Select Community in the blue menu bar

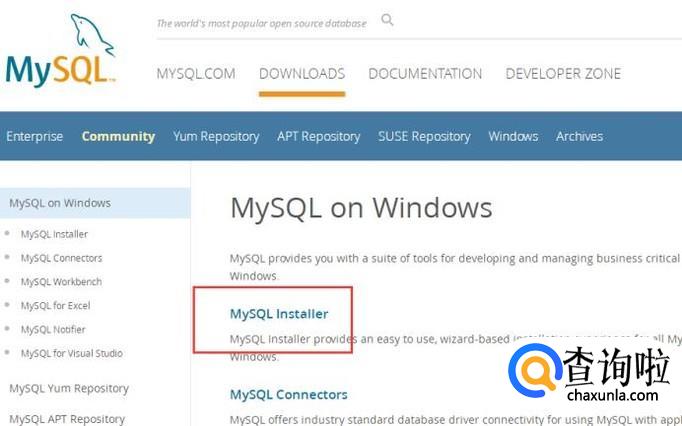click(x=118, y=136)
